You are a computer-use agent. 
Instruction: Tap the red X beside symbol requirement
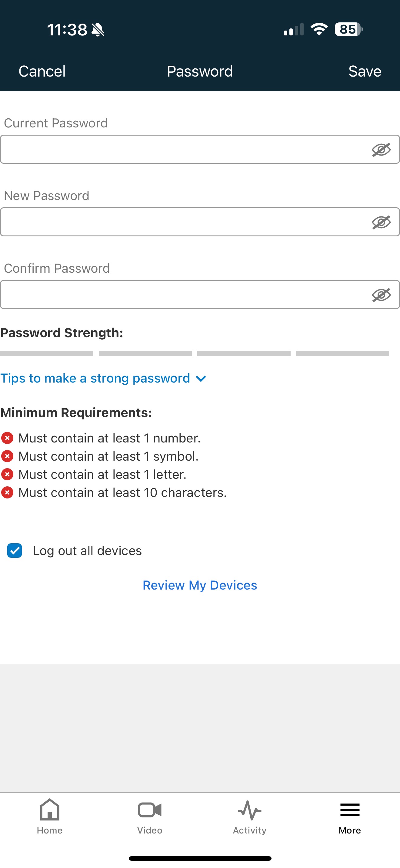[7, 456]
